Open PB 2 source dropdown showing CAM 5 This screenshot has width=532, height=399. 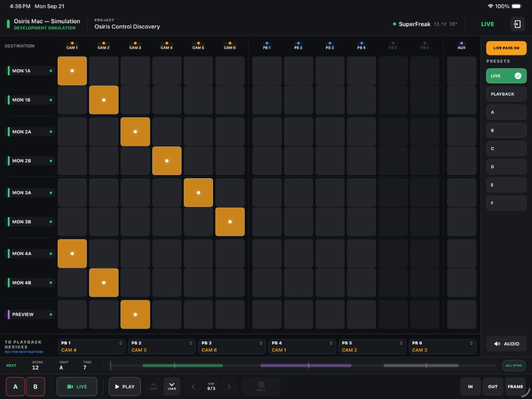(162, 347)
